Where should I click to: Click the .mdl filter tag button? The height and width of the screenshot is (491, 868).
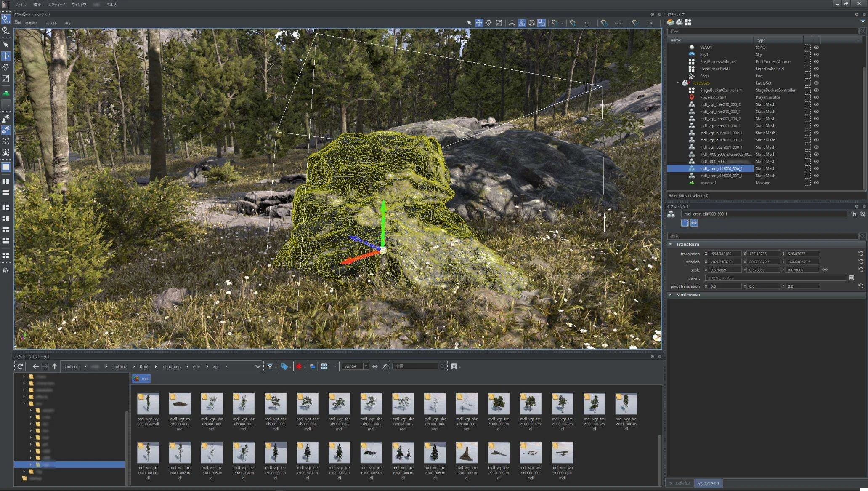click(x=141, y=379)
